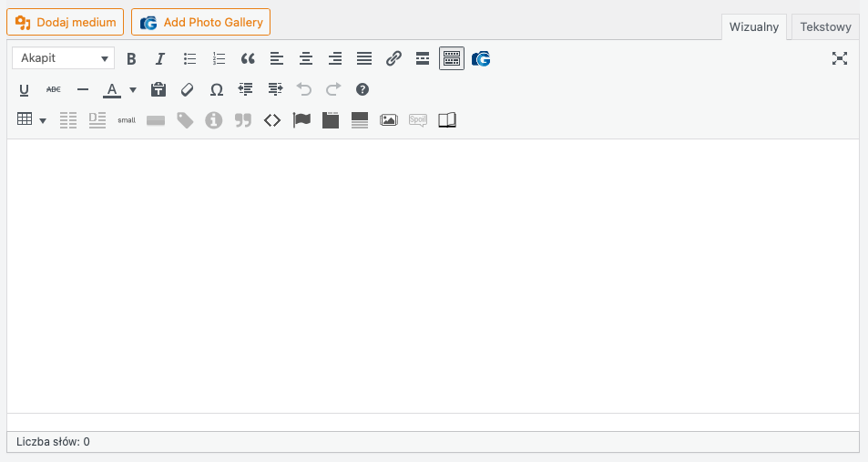Click the image picture icon in third row

click(x=389, y=120)
